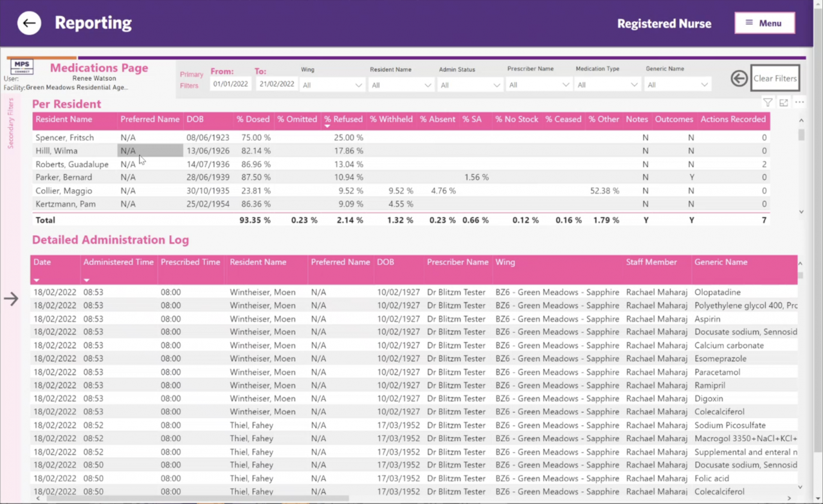Viewport: 823px width, 504px height.
Task: Click the right arrow beside the administration log
Action: 11,298
